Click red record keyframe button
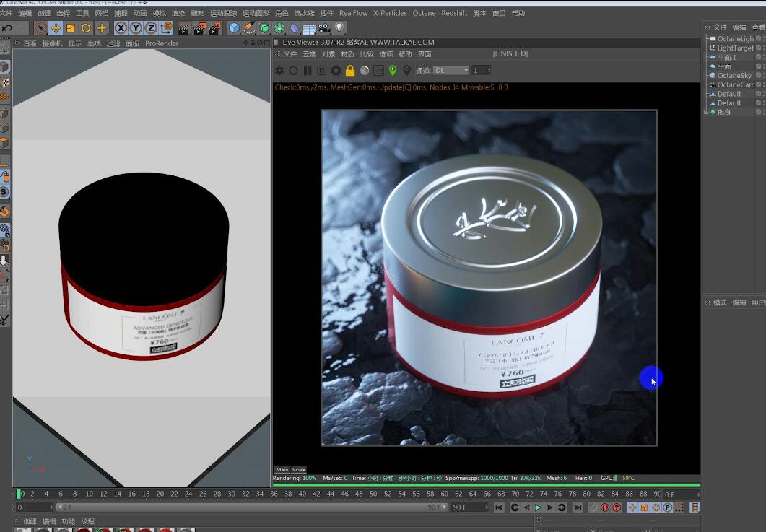The width and height of the screenshot is (766, 532). [605, 508]
